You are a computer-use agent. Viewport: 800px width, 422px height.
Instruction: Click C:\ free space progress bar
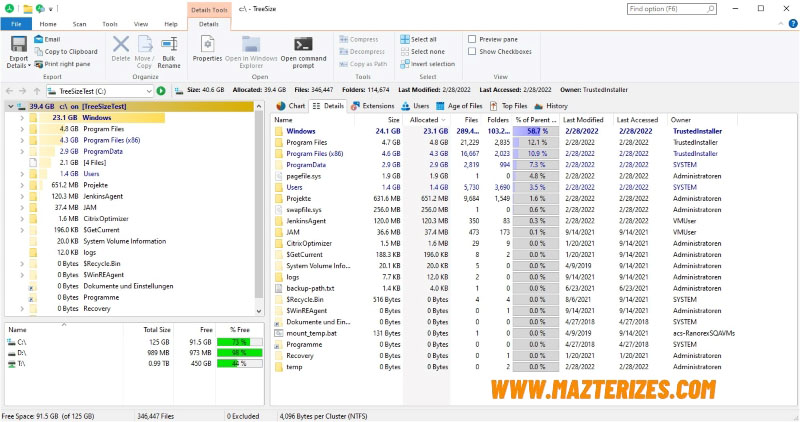(x=239, y=342)
